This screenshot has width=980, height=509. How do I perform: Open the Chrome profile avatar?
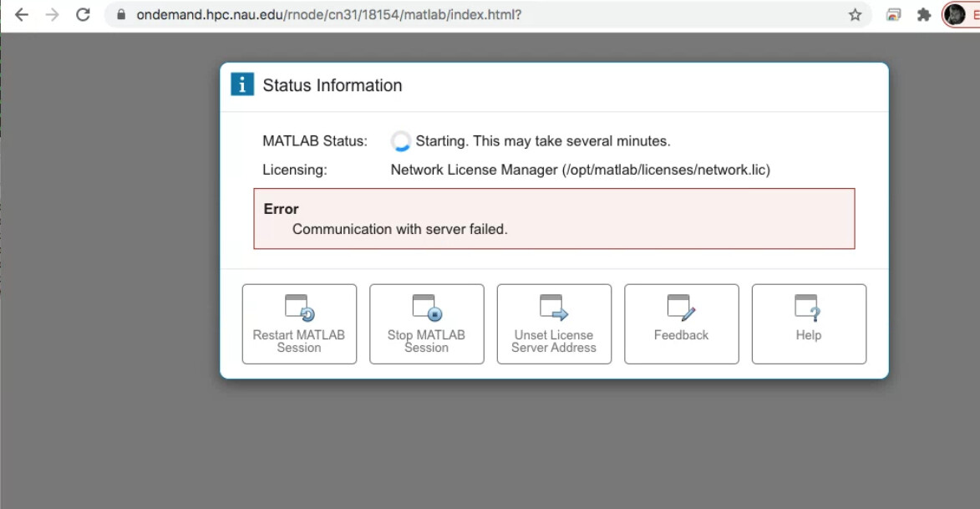pyautogui.click(x=954, y=14)
